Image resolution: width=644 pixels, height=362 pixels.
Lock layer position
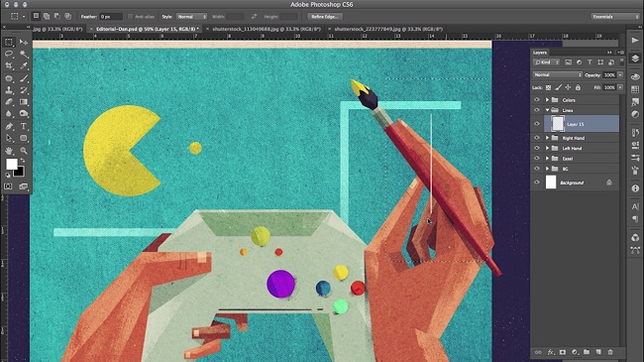568,87
